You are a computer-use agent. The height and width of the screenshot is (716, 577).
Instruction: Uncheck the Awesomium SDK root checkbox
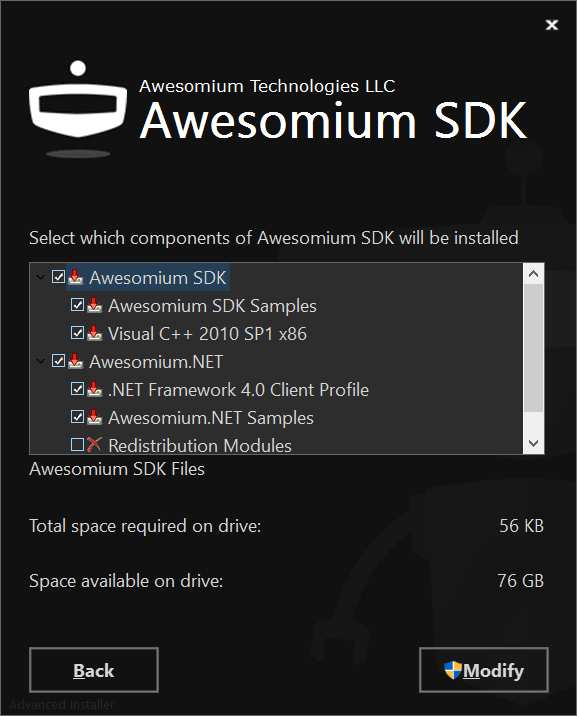coord(58,277)
